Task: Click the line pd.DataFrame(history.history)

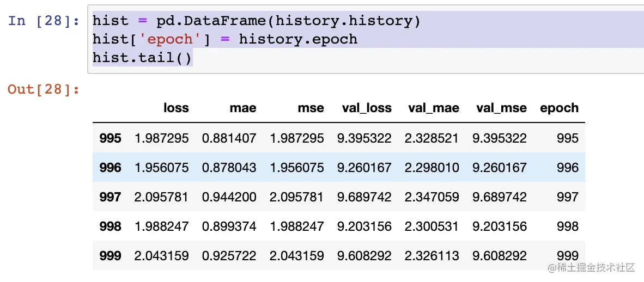Action: click(288, 21)
